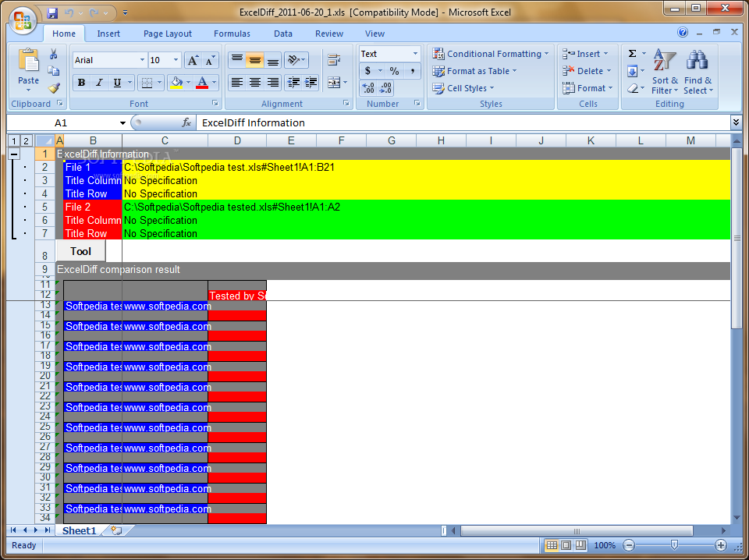Open the Conditional Formatting dropdown

click(x=491, y=54)
